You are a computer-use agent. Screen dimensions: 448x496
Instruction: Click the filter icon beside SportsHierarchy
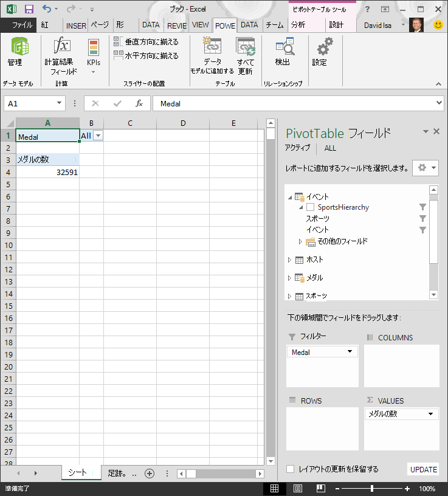(x=422, y=207)
